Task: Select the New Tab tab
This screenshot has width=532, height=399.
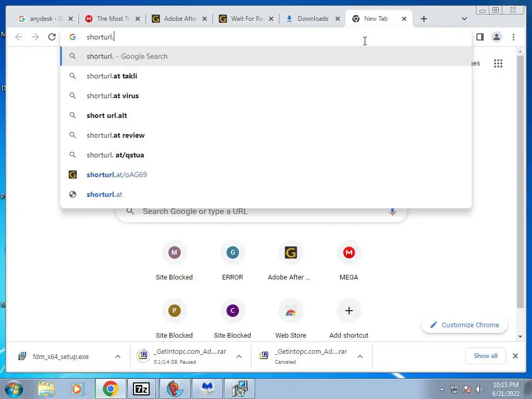Action: pyautogui.click(x=379, y=19)
